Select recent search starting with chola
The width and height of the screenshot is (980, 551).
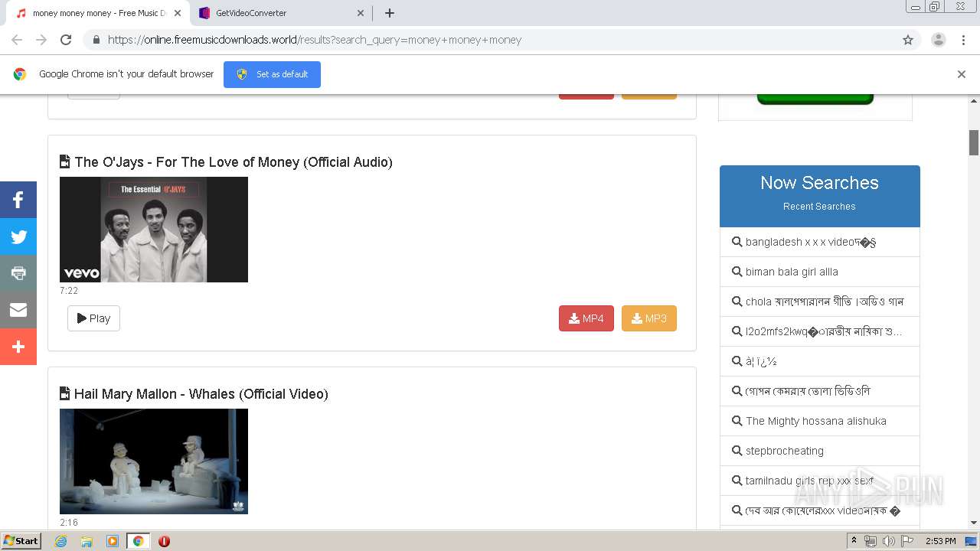point(819,302)
